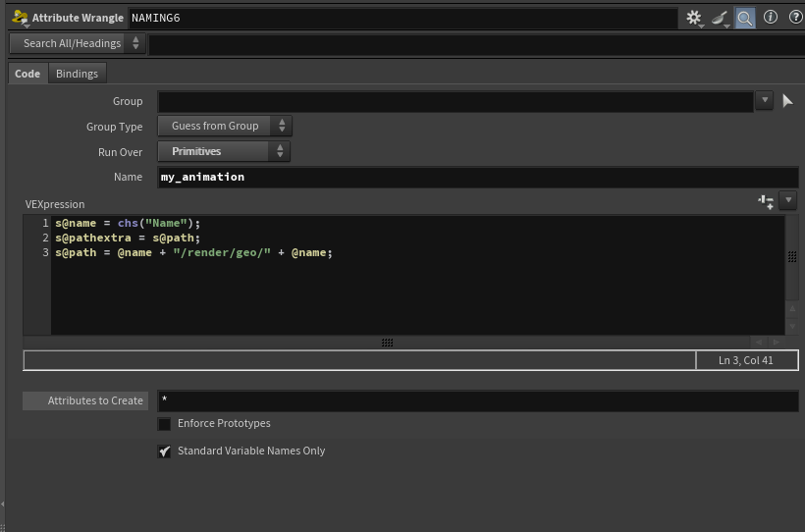Viewport: 805px width, 532px height.
Task: Click the Run Over label
Action: 120,152
